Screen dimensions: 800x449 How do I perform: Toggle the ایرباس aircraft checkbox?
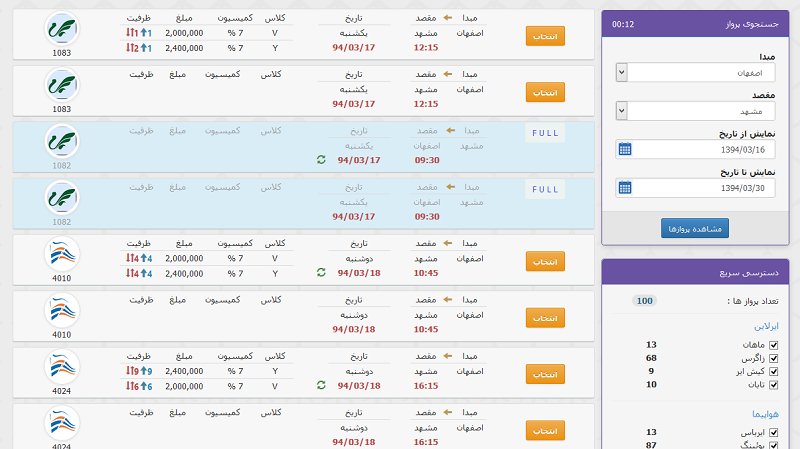pos(773,433)
